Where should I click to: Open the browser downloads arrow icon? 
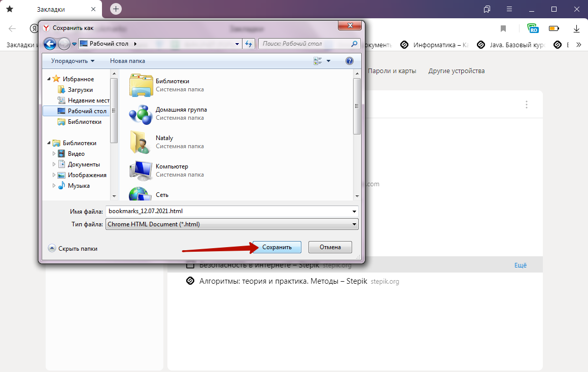(576, 28)
